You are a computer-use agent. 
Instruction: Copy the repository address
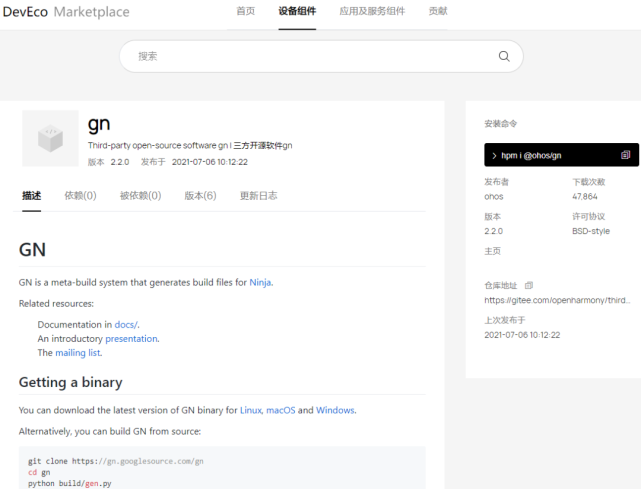529,285
